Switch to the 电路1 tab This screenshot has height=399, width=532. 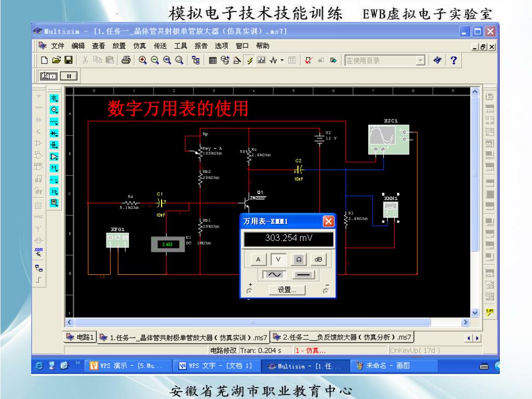click(80, 337)
